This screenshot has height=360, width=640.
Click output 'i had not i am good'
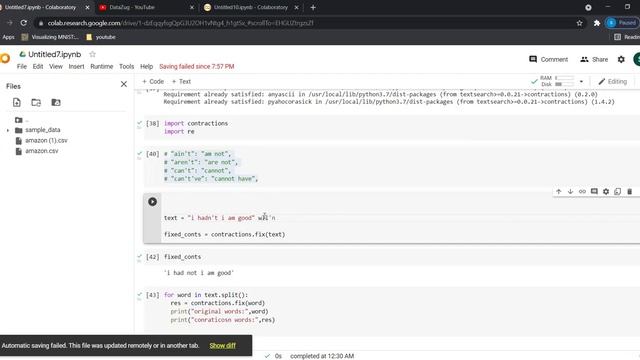199,273
